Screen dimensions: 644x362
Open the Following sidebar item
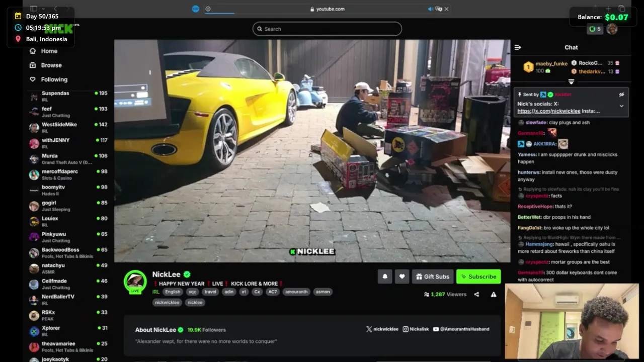click(x=49, y=79)
